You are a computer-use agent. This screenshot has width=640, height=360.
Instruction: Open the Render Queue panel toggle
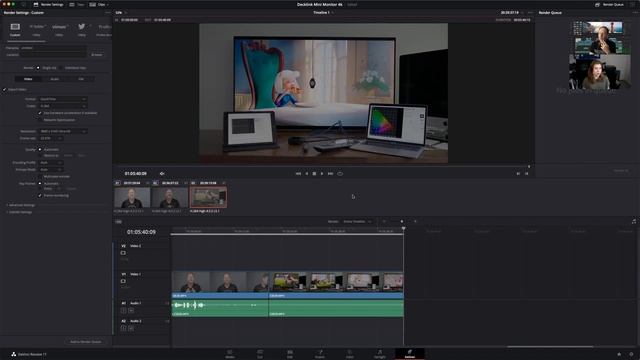[x=609, y=4]
